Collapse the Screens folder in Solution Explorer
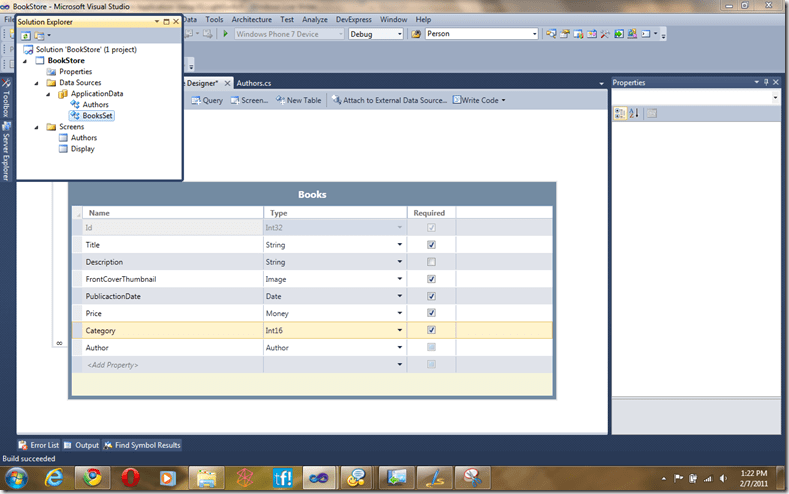789x494 pixels. click(37, 127)
